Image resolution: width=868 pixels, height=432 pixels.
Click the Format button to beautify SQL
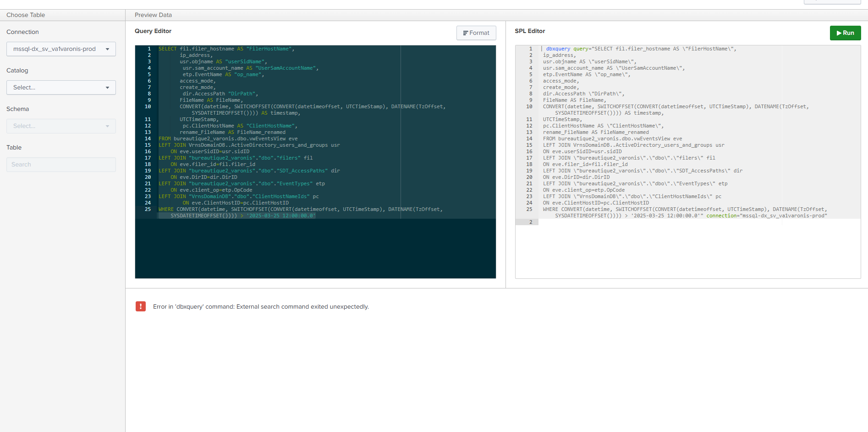[476, 33]
